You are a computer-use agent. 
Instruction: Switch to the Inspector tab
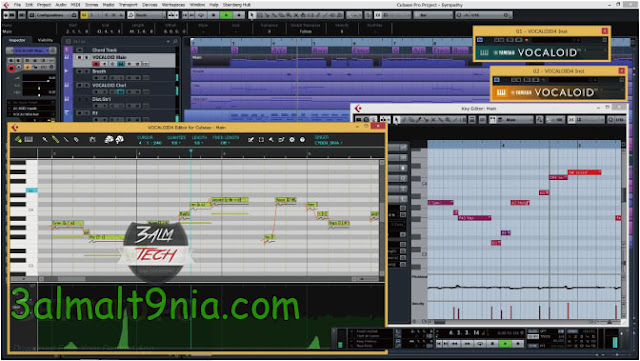tap(17, 40)
